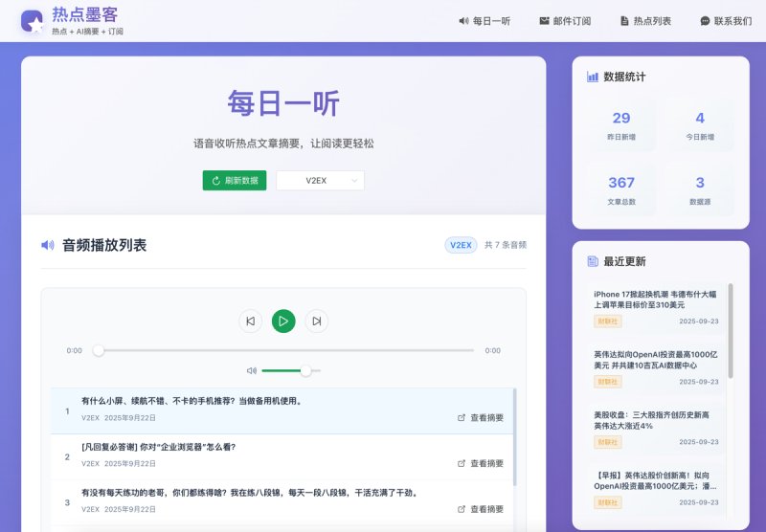Open 热点列表 navigation item
Screen dimensions: 766x532
[645, 21]
